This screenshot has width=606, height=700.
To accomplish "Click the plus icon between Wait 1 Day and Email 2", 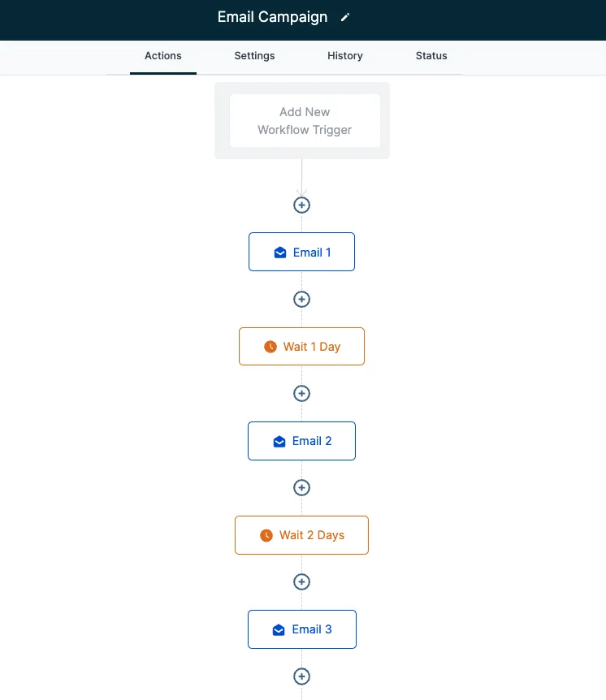I will coord(301,393).
